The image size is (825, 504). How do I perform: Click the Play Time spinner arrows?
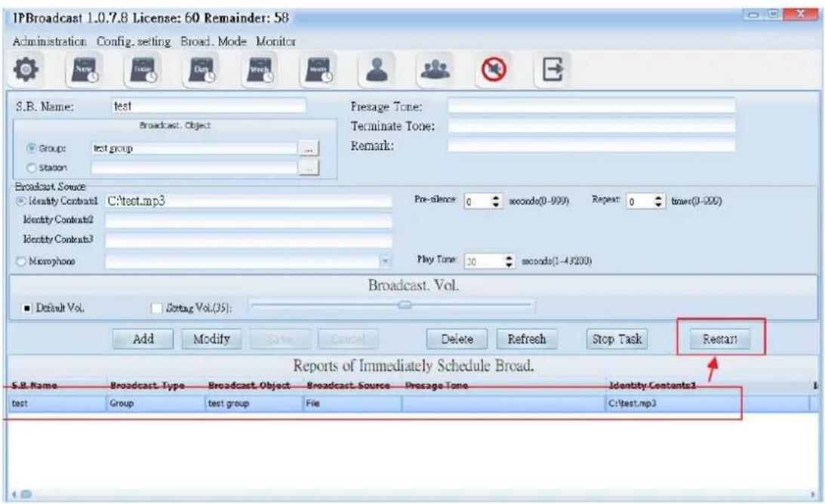point(509,261)
